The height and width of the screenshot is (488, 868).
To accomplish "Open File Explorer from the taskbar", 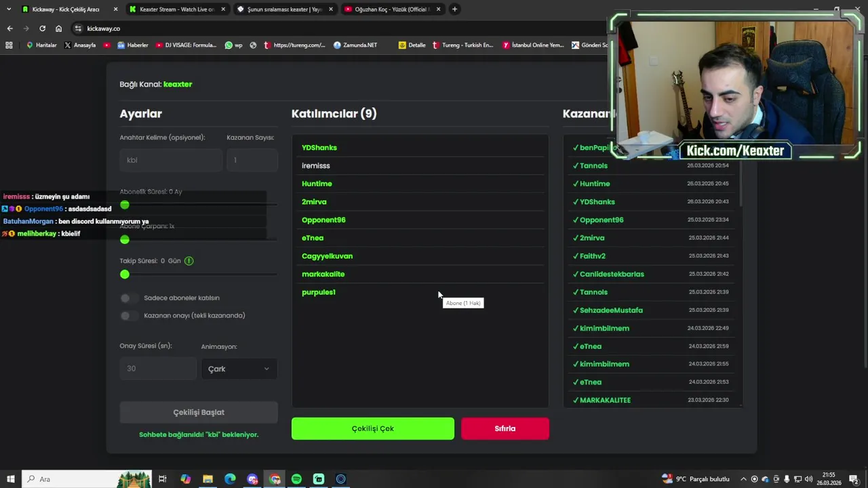I will point(208,479).
